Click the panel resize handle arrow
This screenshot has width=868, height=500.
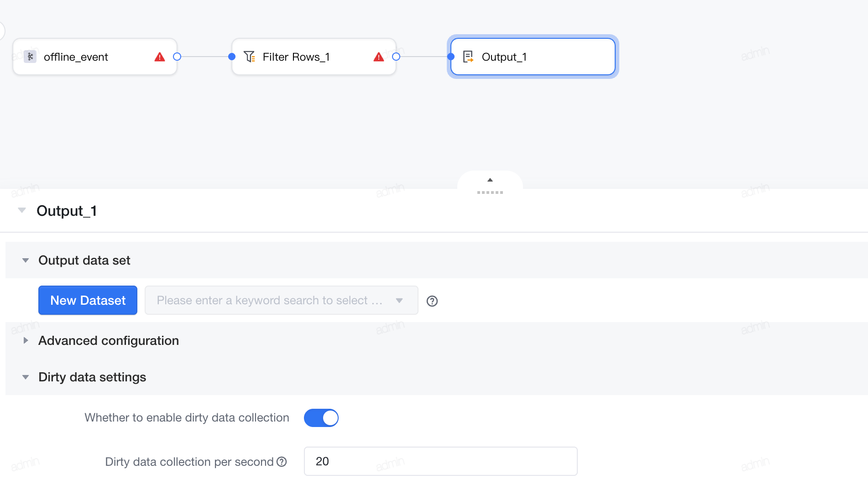(x=490, y=180)
